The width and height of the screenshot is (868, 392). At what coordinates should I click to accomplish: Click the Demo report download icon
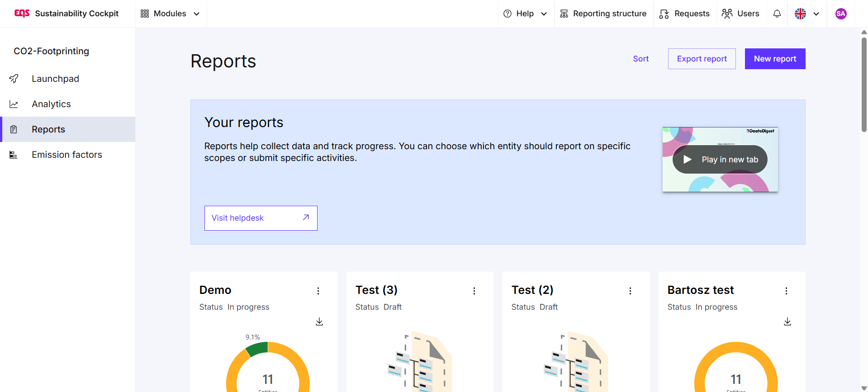point(319,321)
